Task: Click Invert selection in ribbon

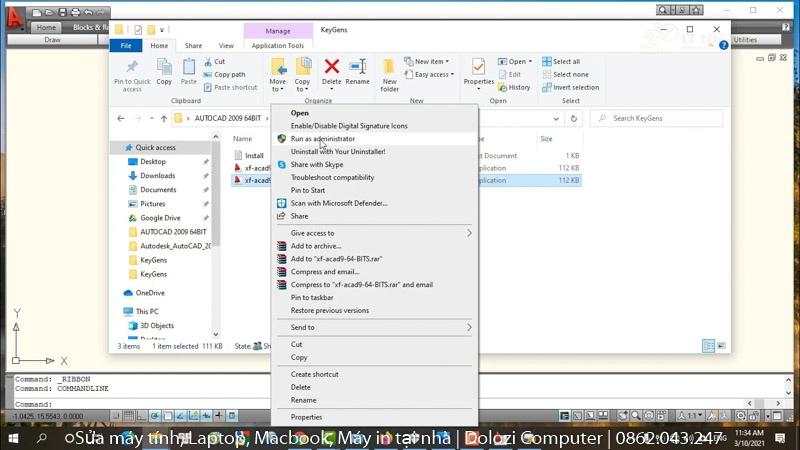Action: 571,87
